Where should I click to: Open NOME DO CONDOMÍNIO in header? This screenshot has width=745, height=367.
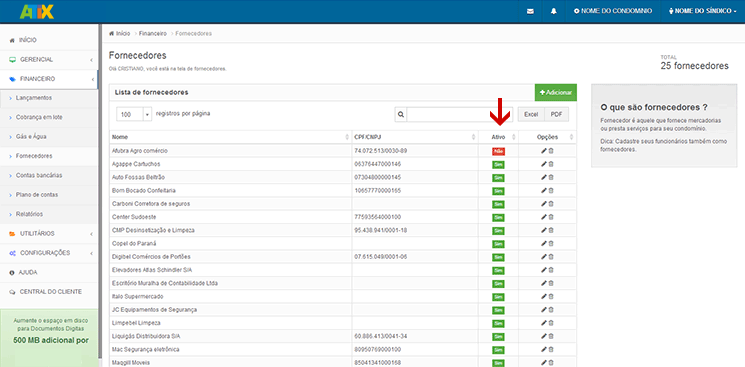click(613, 11)
